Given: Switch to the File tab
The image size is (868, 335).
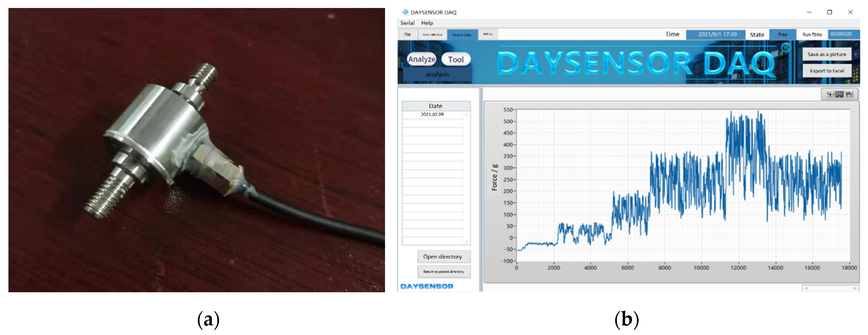Looking at the screenshot, I should [x=407, y=34].
